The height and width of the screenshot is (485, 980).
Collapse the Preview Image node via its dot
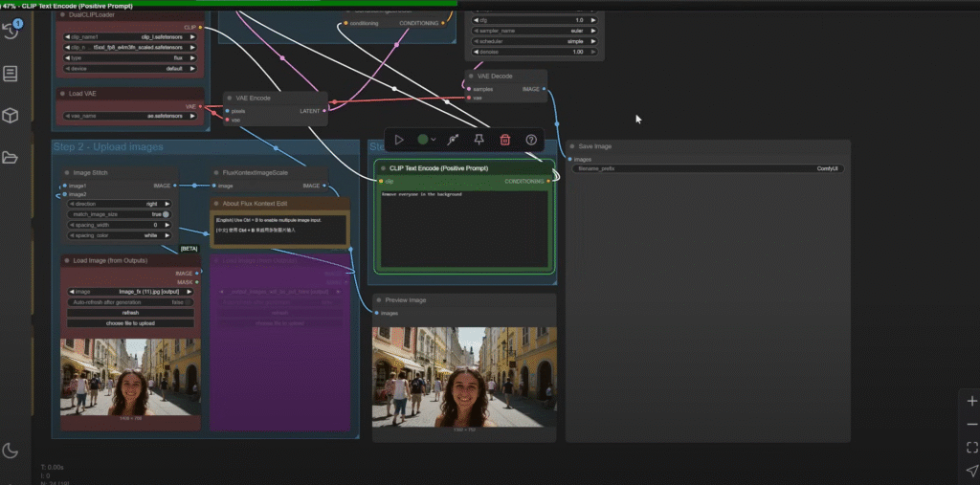(379, 300)
